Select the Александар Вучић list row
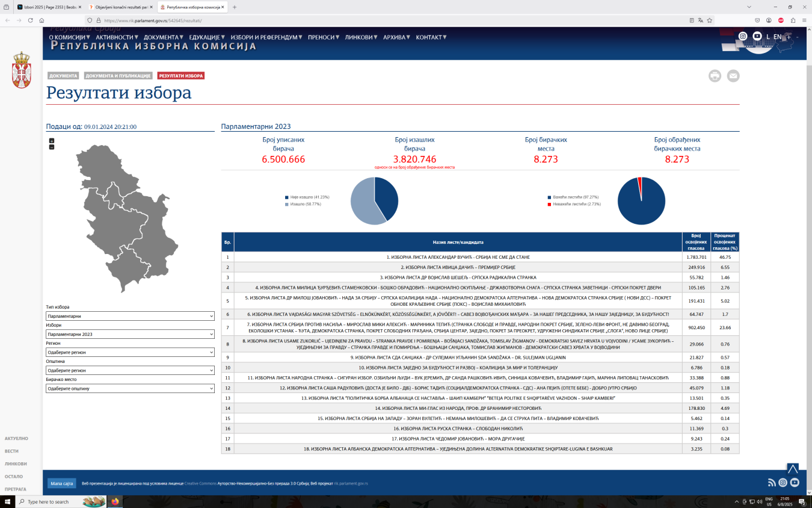This screenshot has width=812, height=508. click(480, 257)
